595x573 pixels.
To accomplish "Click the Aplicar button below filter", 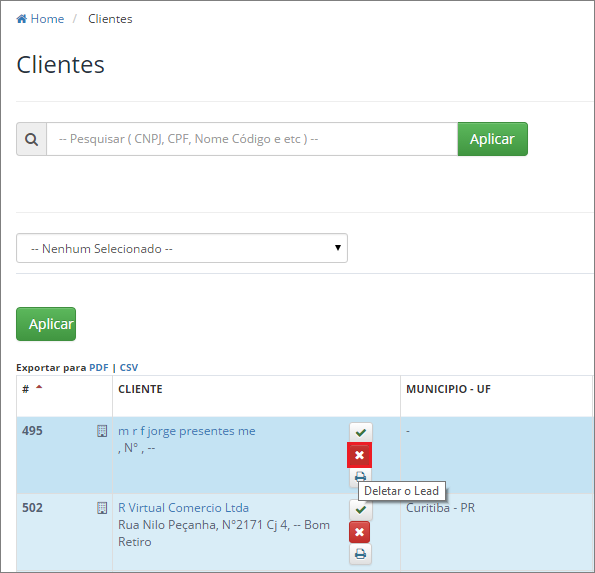I will (x=46, y=324).
